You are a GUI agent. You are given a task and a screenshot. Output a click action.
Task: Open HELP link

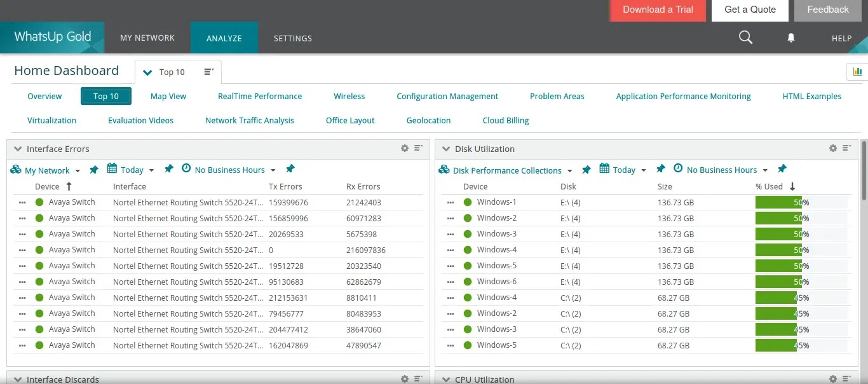[x=841, y=39]
